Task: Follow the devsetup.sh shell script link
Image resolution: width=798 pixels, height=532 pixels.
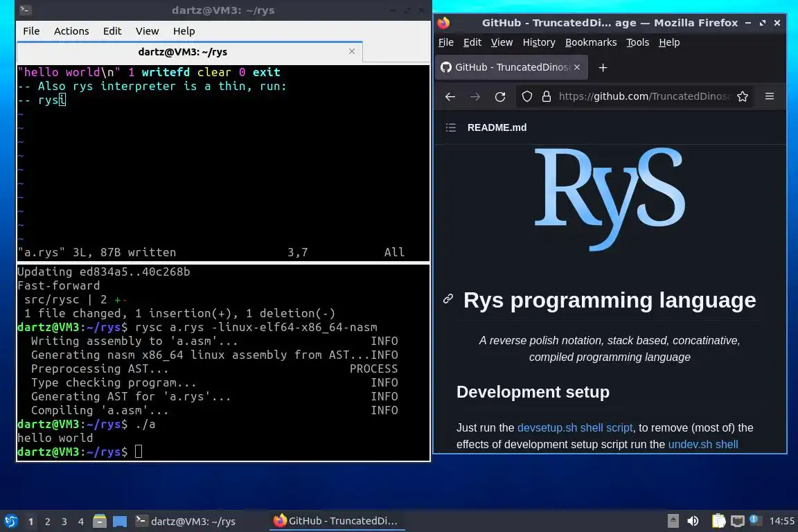Action: coord(574,427)
